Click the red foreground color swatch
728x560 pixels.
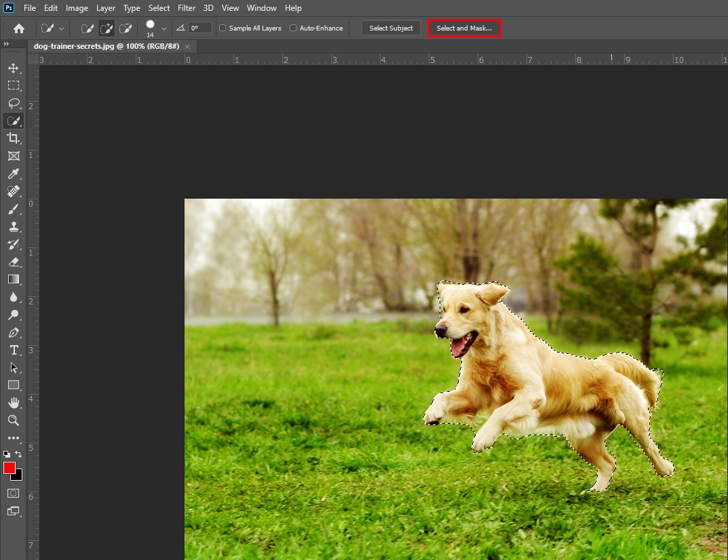click(9, 468)
